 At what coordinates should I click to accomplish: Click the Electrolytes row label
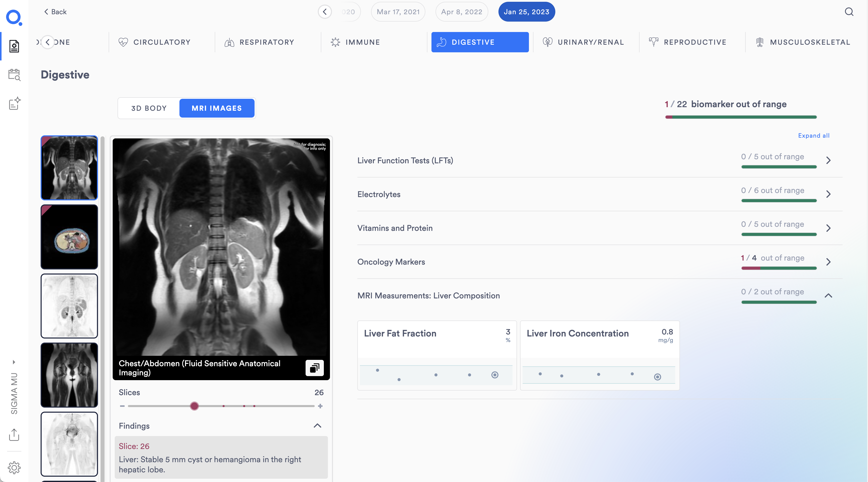379,195
